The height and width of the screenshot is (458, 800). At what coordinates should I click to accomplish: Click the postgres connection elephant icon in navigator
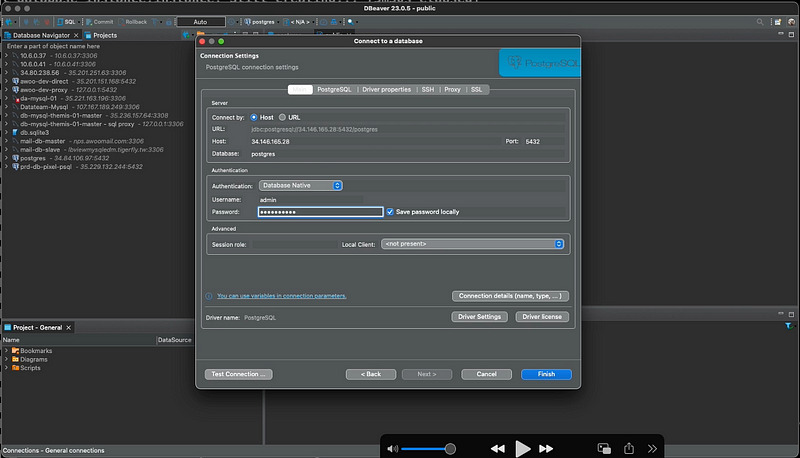15,158
